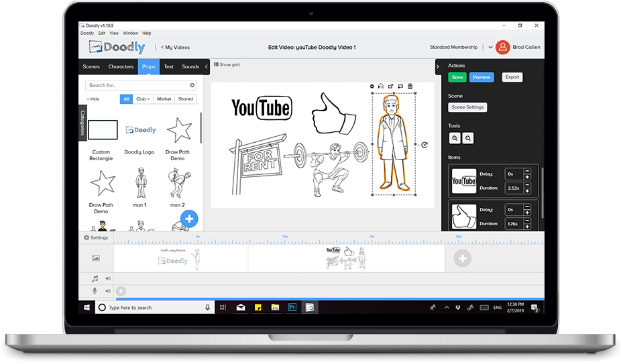This screenshot has width=621, height=364.
Task: Click the flip icon above selected character
Action: pyautogui.click(x=381, y=86)
